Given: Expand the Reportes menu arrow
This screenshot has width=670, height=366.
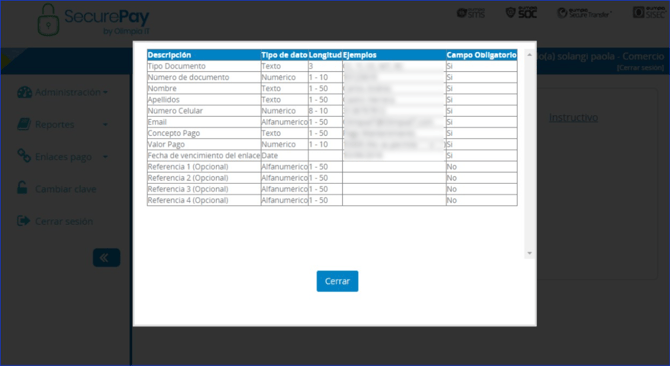Looking at the screenshot, I should (x=105, y=125).
